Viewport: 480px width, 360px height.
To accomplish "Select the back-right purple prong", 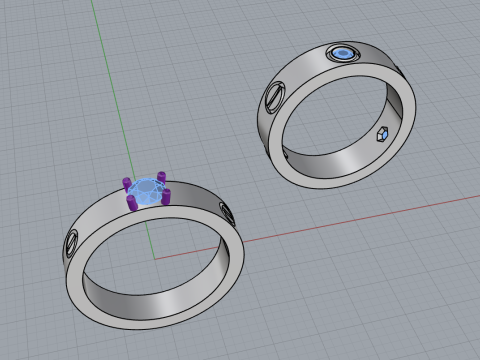I will pyautogui.click(x=162, y=177).
